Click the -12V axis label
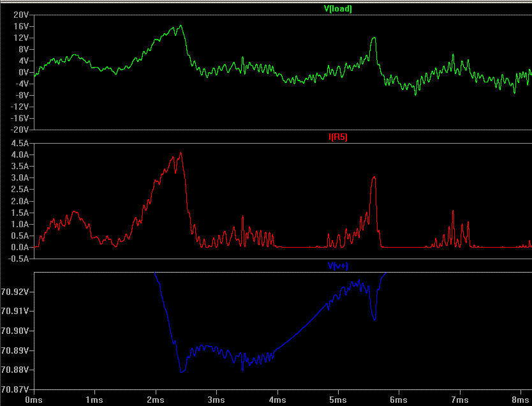The width and height of the screenshot is (532, 406). [20, 107]
